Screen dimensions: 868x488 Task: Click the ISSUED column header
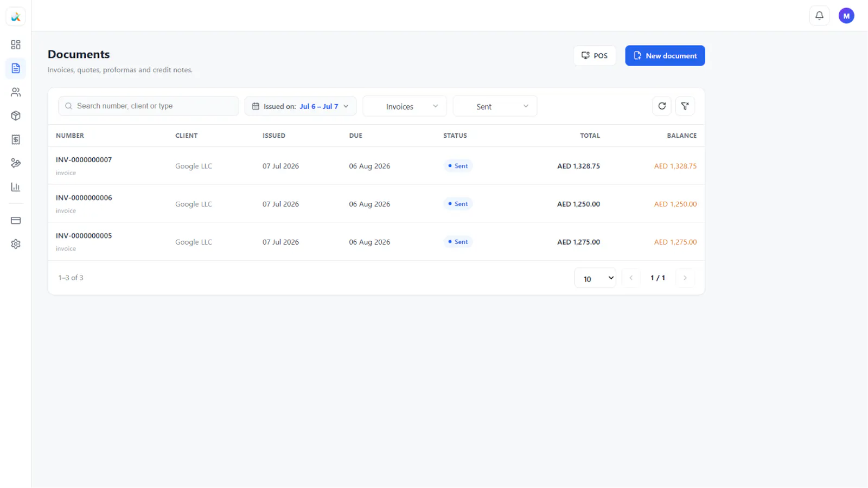click(x=274, y=136)
